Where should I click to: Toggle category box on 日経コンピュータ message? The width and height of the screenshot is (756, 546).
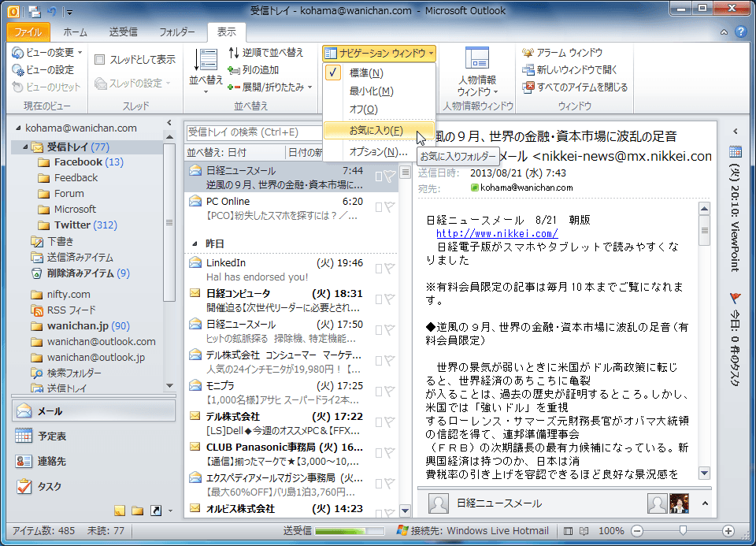point(379,299)
